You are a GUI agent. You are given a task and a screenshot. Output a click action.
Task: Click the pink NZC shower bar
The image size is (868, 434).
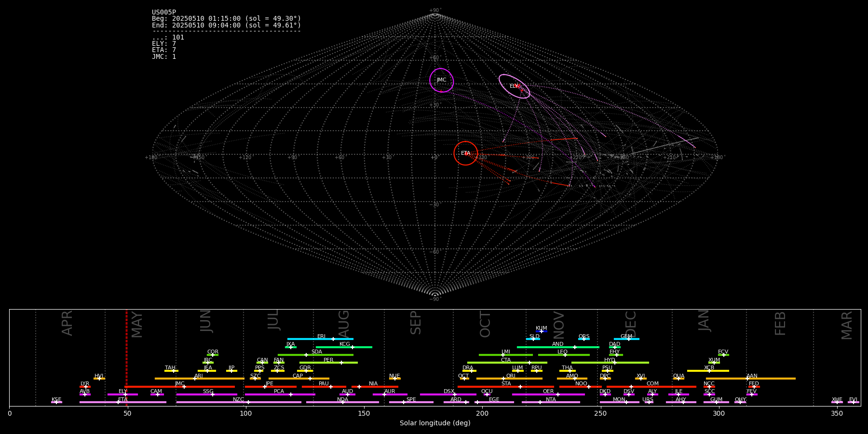pyautogui.click(x=239, y=402)
